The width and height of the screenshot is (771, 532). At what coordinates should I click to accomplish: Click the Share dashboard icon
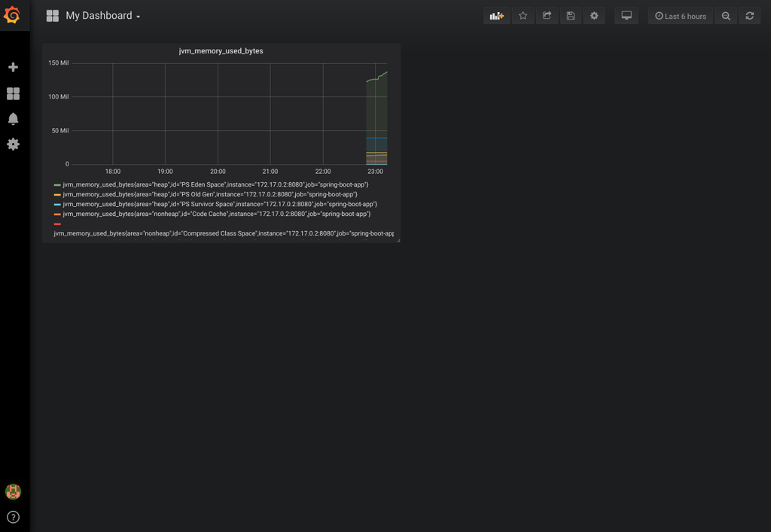pos(547,16)
